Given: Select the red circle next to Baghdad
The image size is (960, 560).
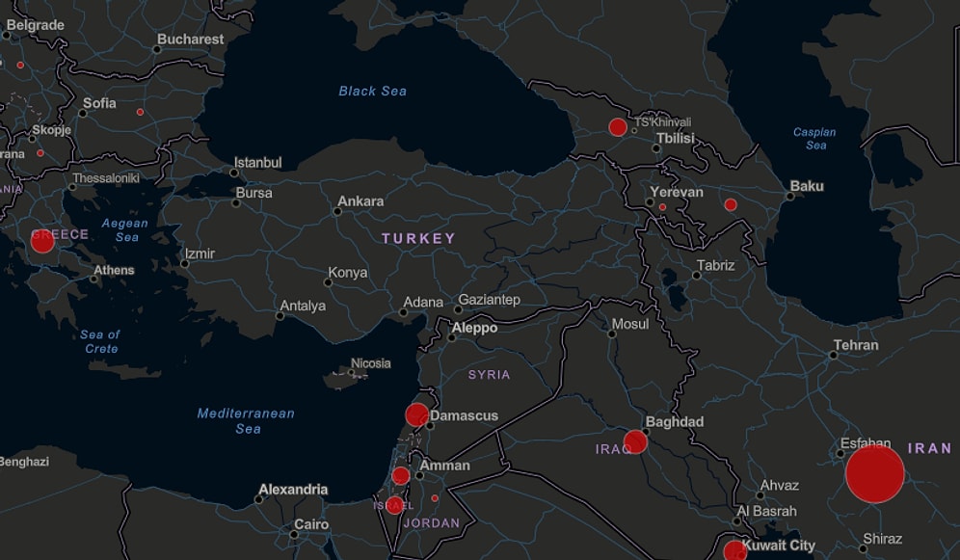Looking at the screenshot, I should point(635,442).
